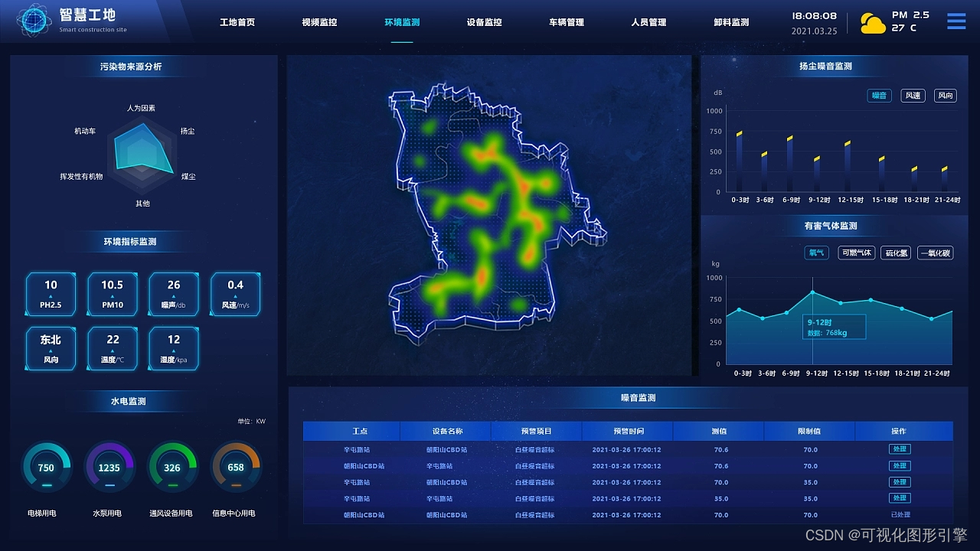Click the PM 2.5 weather reading
980x551 pixels.
pyautogui.click(x=910, y=15)
